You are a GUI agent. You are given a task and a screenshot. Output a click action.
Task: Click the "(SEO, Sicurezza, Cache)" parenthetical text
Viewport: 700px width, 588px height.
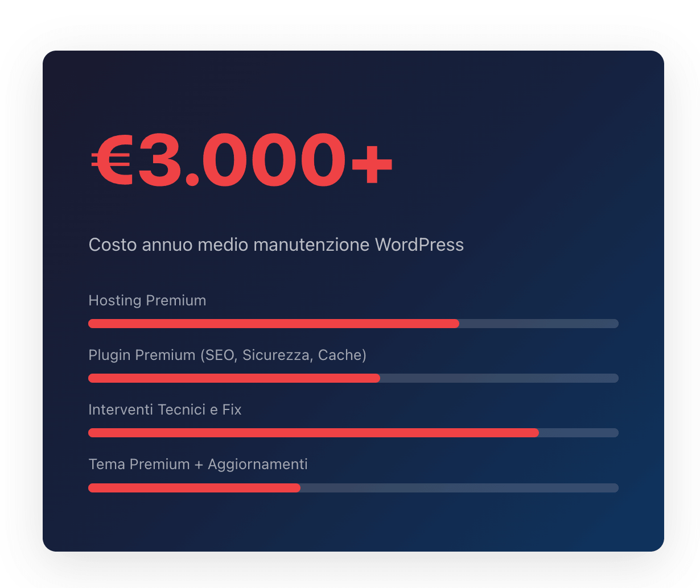283,355
